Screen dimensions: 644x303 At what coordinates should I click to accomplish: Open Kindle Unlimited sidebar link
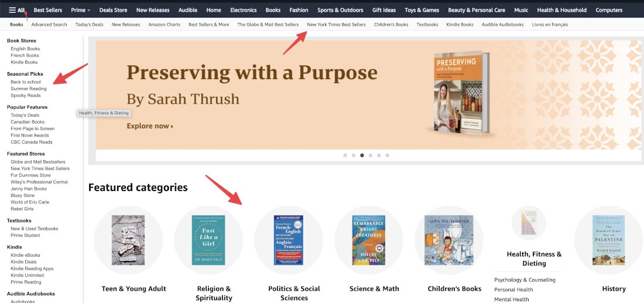pos(27,275)
